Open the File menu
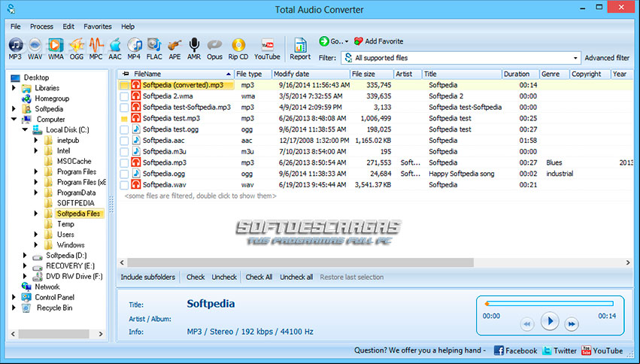Viewport: 640px width, 364px height. 16,26
